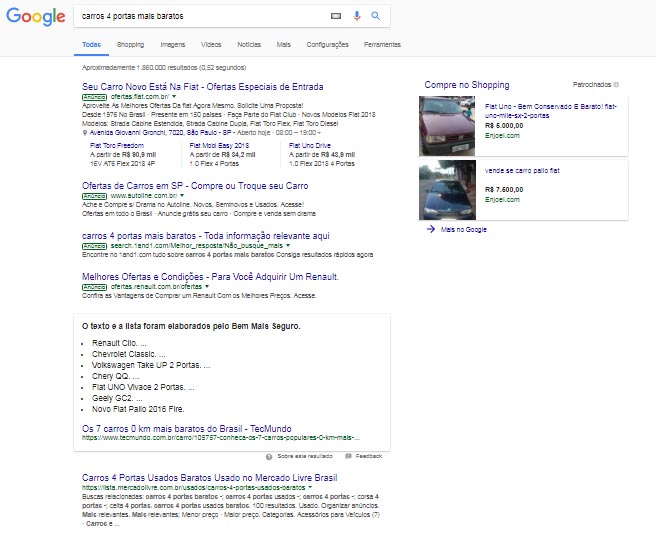This screenshot has height=536, width=656.
Task: Open 'vende se carro palio fiat' listing
Action: (x=522, y=171)
